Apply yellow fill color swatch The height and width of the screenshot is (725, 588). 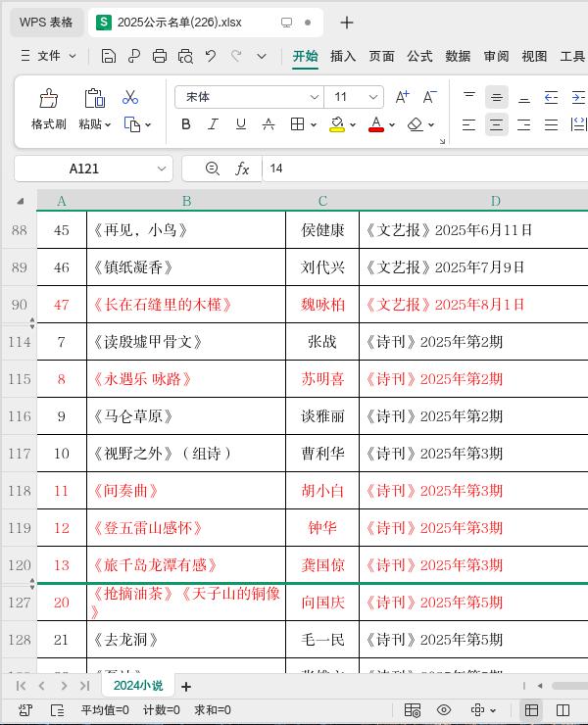pos(337,130)
